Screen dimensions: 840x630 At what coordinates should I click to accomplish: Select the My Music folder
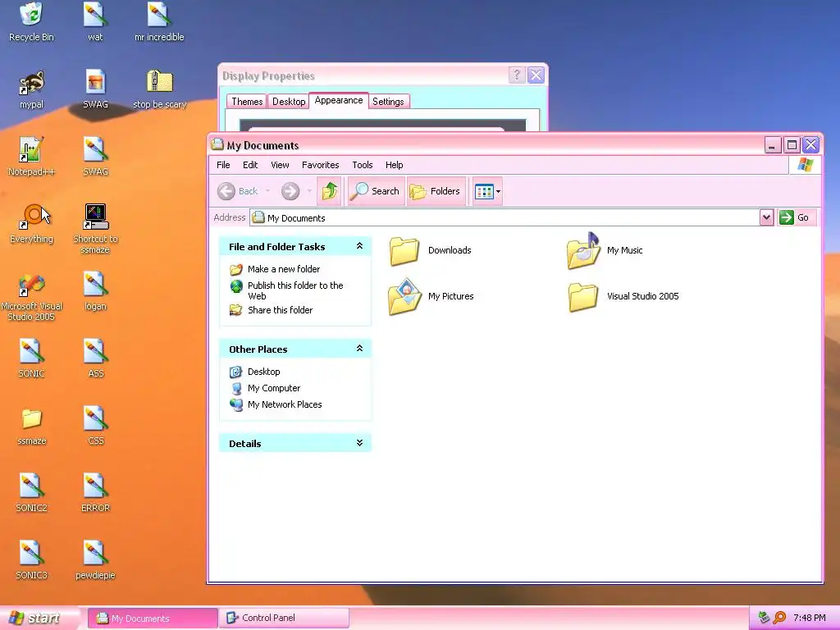[x=605, y=251]
